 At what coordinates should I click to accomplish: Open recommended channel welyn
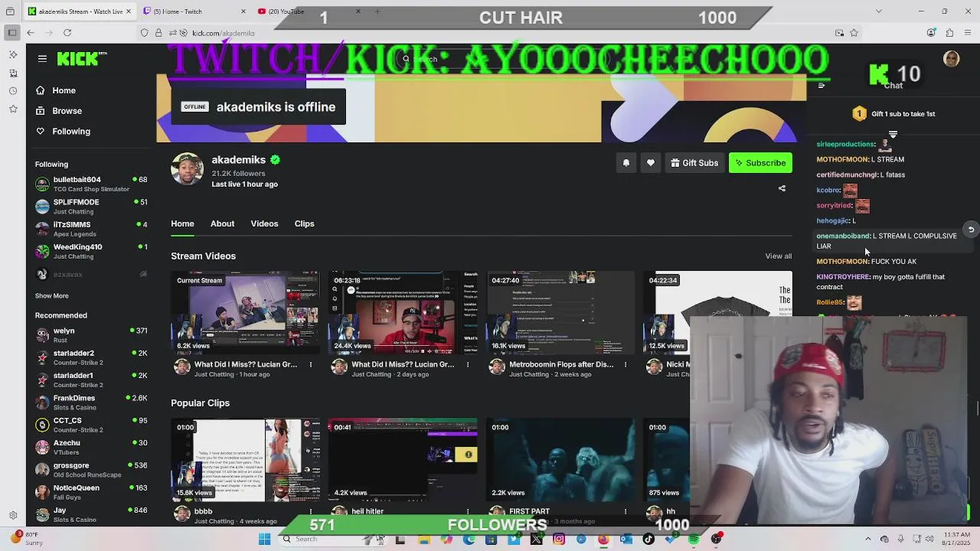point(91,335)
